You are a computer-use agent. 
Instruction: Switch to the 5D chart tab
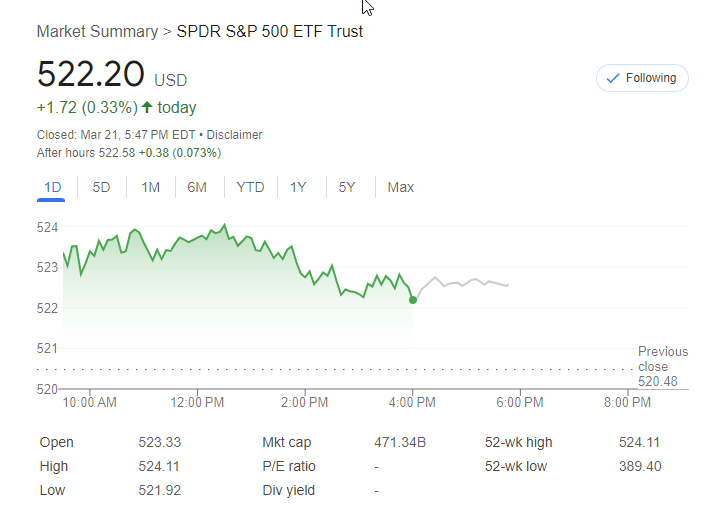pyautogui.click(x=101, y=187)
